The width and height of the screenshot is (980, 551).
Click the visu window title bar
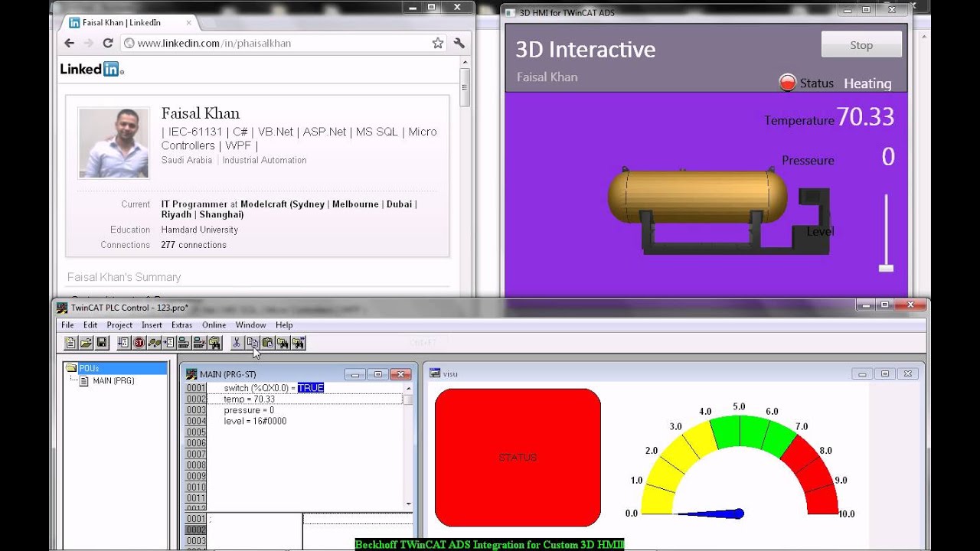674,373
